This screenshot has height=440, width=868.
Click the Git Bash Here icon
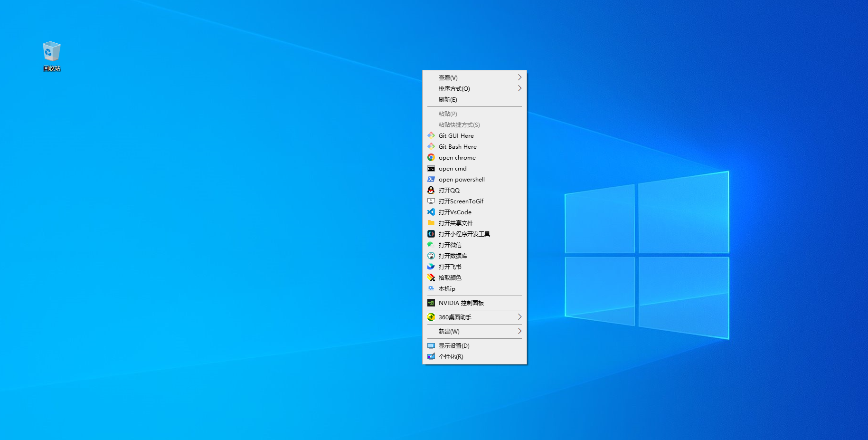(x=431, y=146)
